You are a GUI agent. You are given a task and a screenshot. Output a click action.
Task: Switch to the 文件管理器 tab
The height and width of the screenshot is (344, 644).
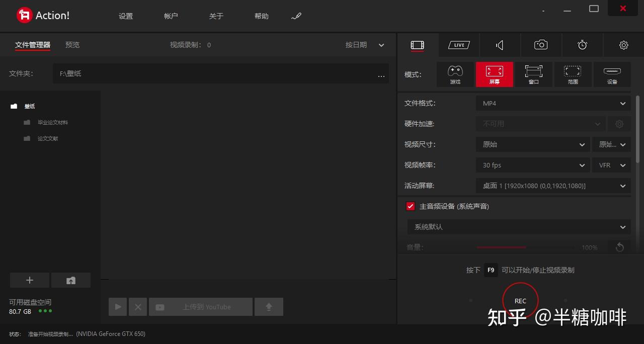click(33, 45)
